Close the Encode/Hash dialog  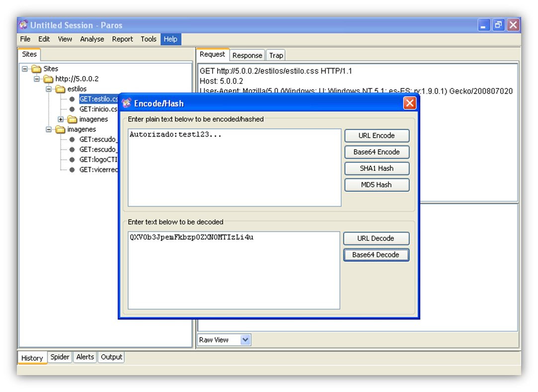410,103
